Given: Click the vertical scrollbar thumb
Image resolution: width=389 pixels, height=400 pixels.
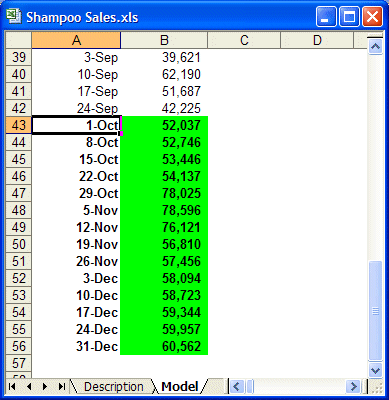Looking at the screenshot, I should [x=375, y=311].
